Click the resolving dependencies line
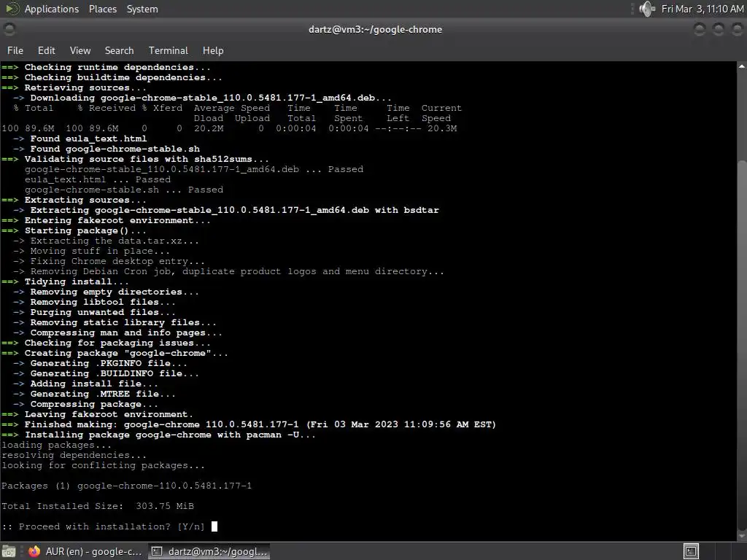Viewport: 747px width, 560px height. (x=74, y=455)
